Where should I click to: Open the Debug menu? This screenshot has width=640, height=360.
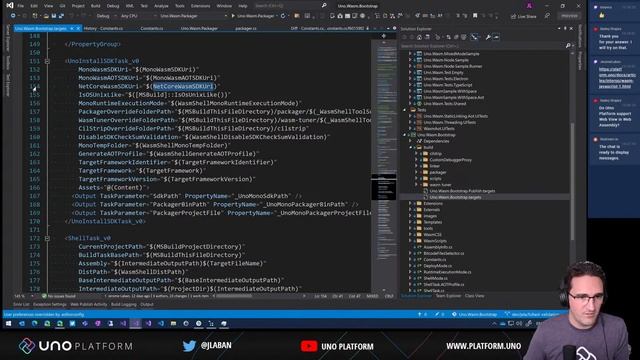coord(113,6)
